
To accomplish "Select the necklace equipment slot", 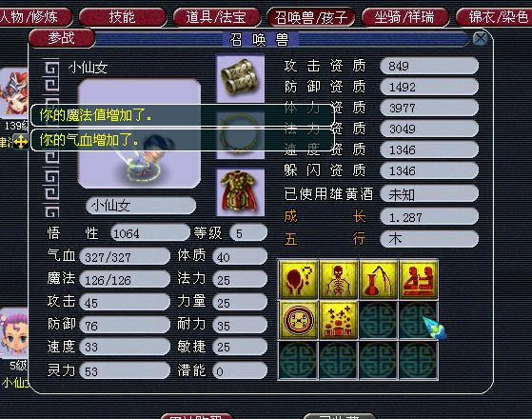I will point(240,135).
